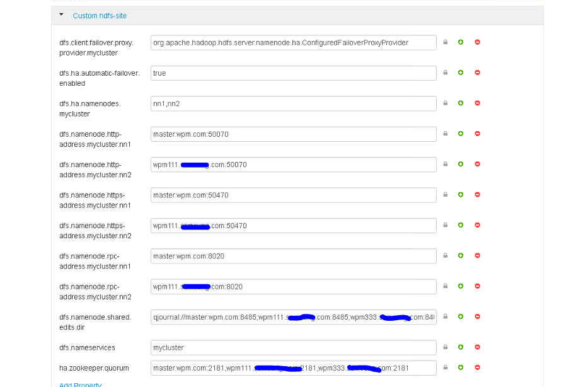The width and height of the screenshot is (588, 387).
Task: Click the lock toggle for dfs.namenode.http-address.mycluster.nn1
Action: click(445, 134)
